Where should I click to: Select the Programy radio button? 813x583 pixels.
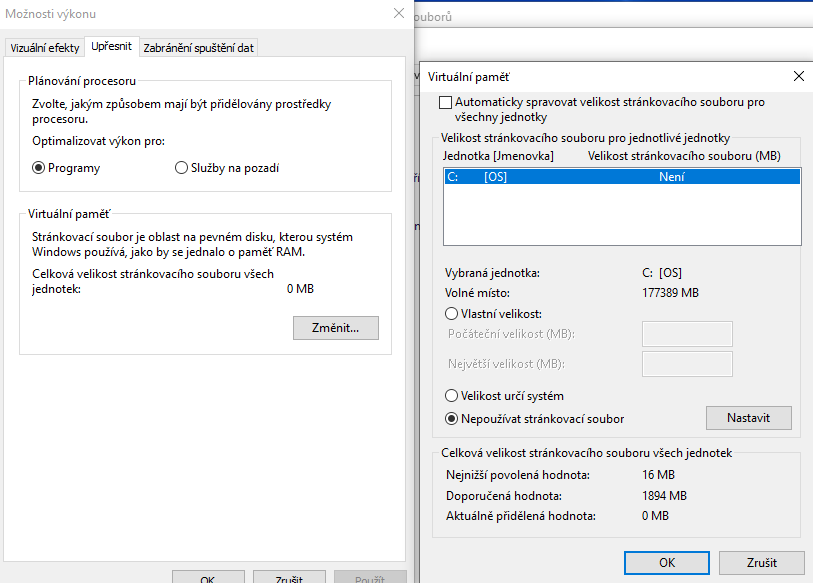[x=39, y=168]
